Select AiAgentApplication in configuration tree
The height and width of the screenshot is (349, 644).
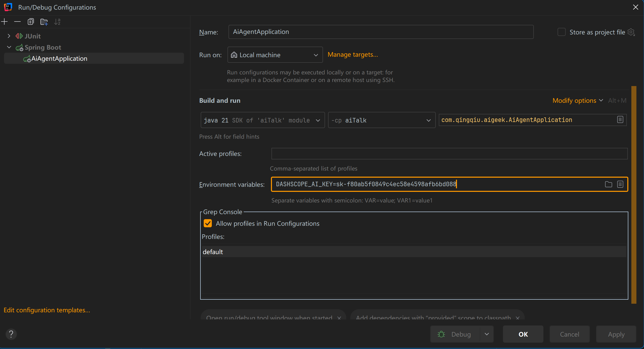59,58
